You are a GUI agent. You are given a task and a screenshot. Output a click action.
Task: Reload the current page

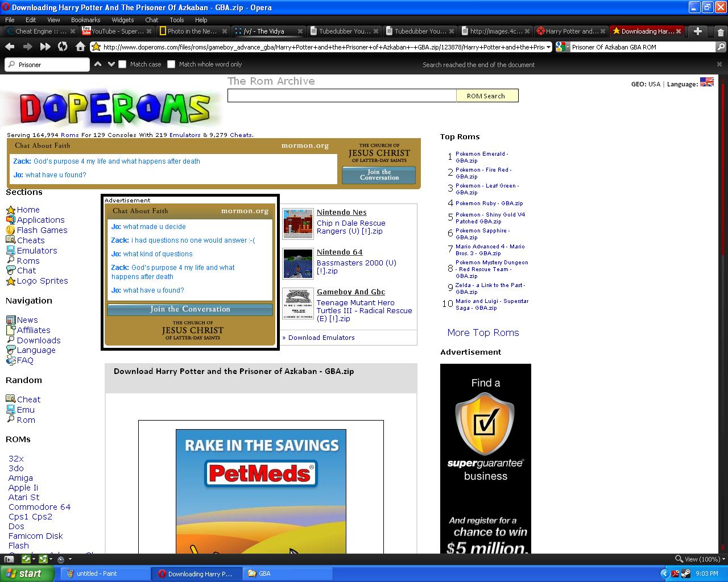click(x=63, y=47)
